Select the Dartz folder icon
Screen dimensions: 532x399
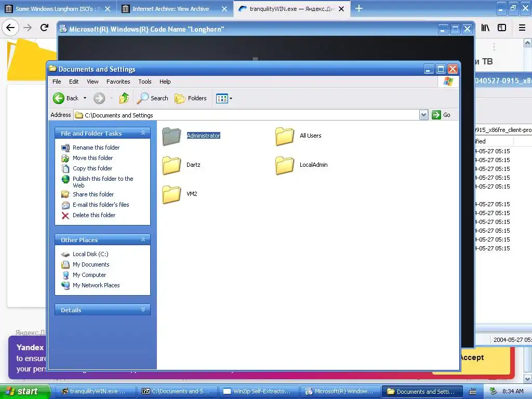click(171, 165)
